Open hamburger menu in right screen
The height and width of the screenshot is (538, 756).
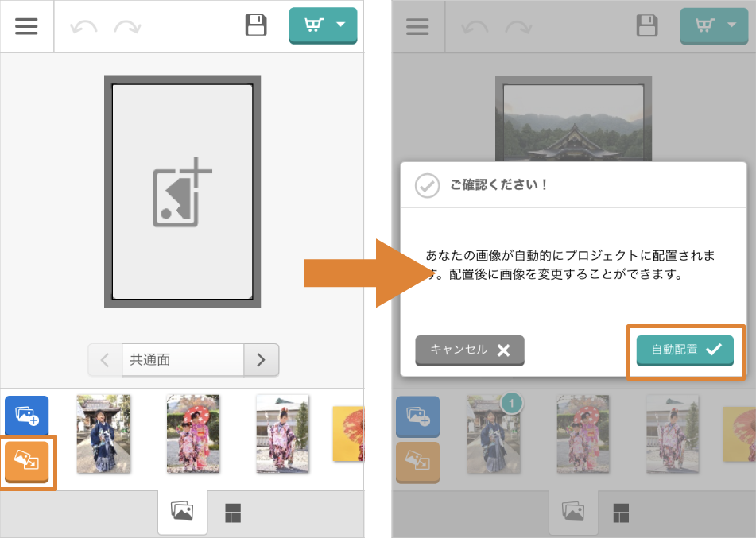pos(417,26)
